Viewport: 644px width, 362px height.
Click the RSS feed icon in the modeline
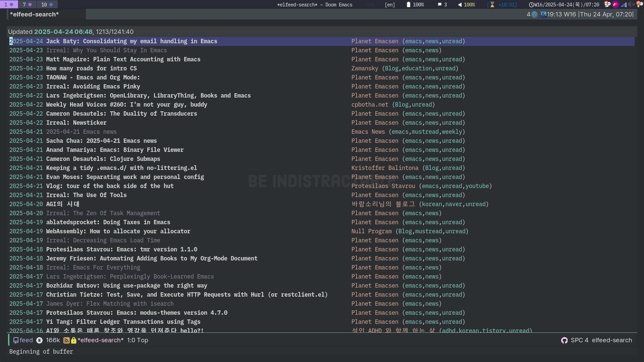66,340
